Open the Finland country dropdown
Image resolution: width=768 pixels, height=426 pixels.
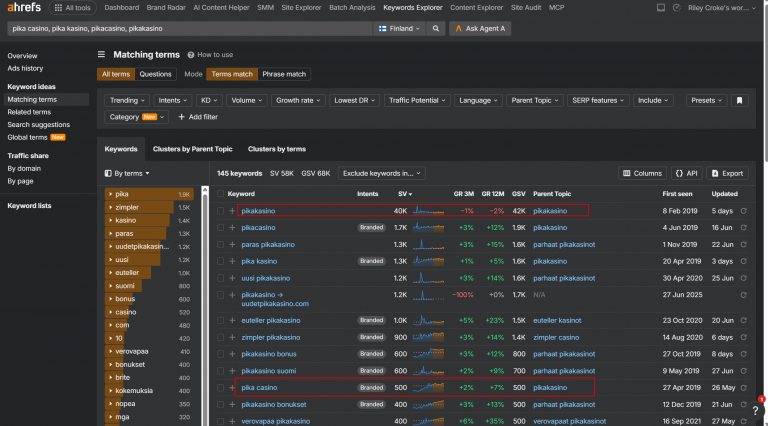[x=399, y=28]
